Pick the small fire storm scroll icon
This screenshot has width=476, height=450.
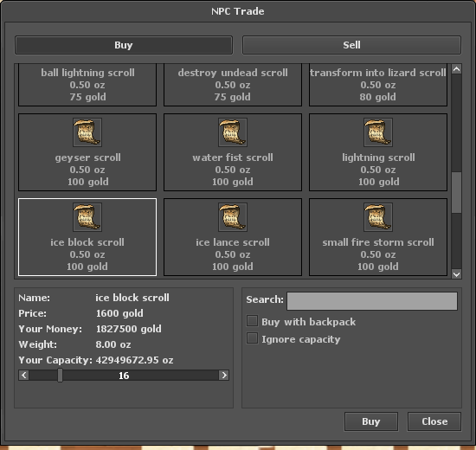378,217
